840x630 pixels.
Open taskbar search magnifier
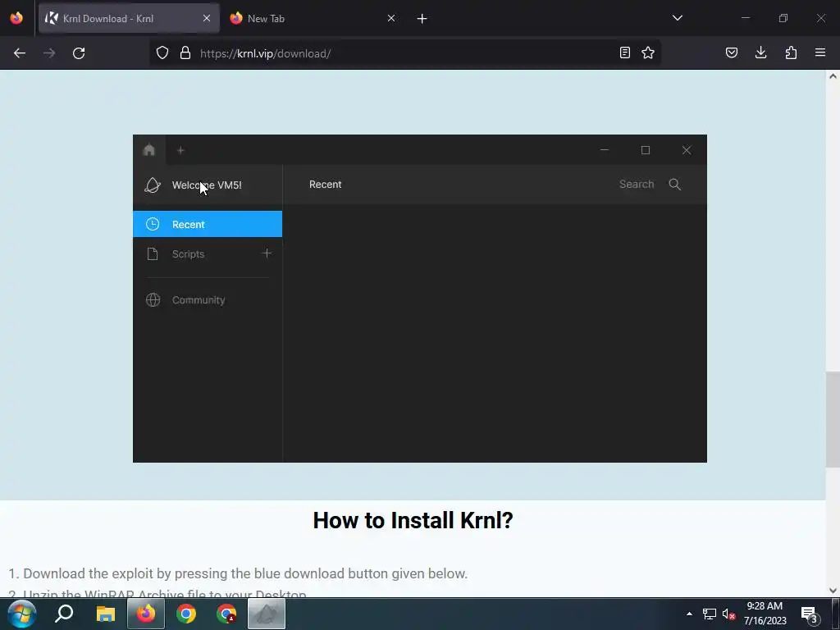(x=64, y=614)
